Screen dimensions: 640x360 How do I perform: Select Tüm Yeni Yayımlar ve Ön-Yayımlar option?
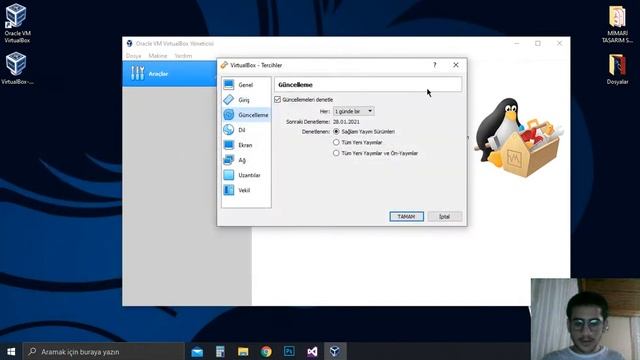click(336, 153)
